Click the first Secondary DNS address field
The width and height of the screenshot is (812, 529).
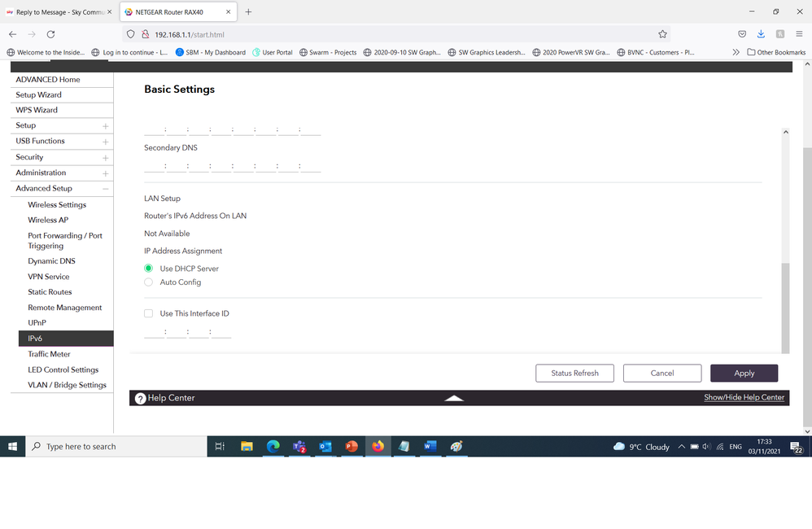click(155, 166)
